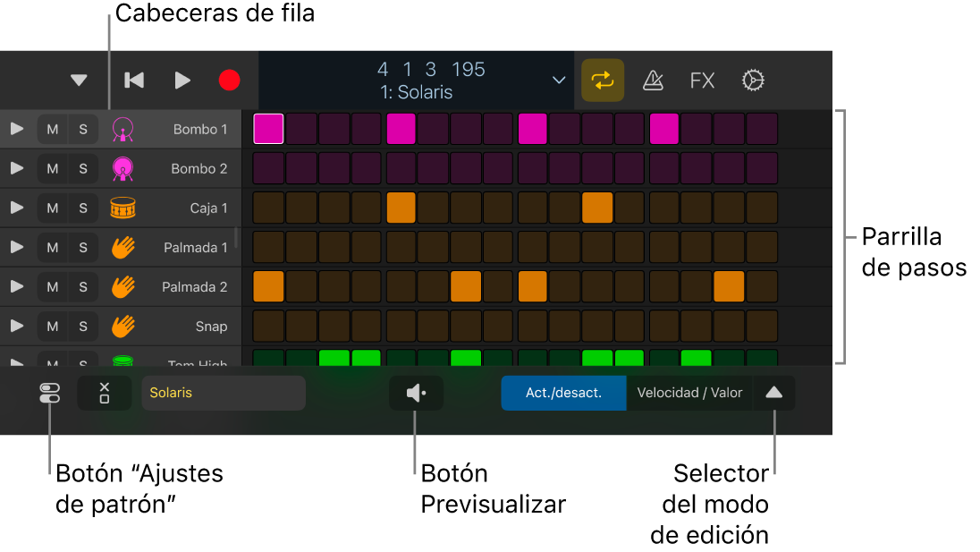
Task: Expand the edit mode up arrow
Action: point(774,393)
